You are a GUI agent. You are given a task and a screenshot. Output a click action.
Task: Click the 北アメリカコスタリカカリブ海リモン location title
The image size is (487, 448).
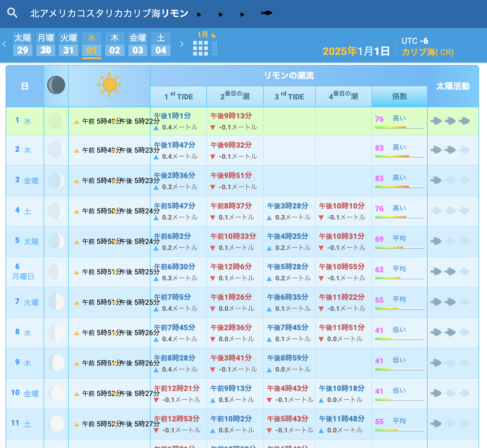[x=109, y=13]
